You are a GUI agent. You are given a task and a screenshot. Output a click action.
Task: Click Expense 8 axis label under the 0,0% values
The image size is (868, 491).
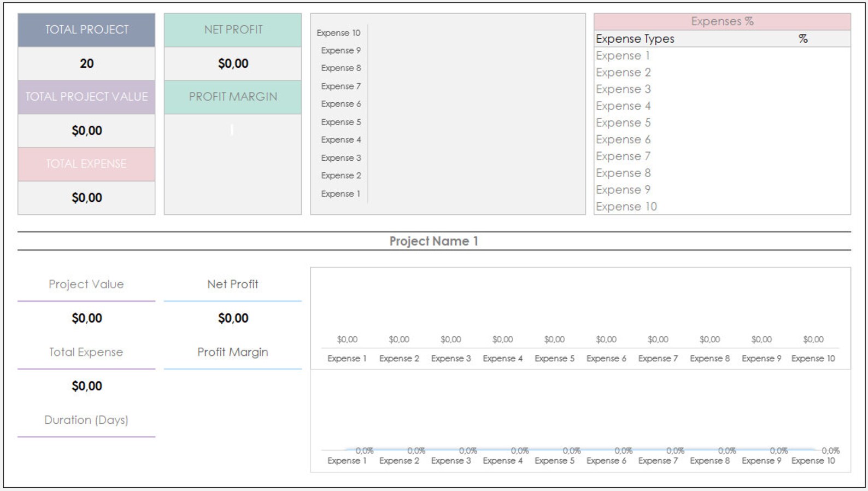click(709, 461)
